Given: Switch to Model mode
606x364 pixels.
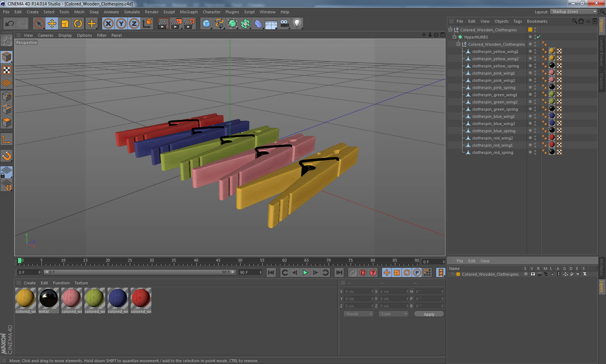Looking at the screenshot, I should [7, 57].
